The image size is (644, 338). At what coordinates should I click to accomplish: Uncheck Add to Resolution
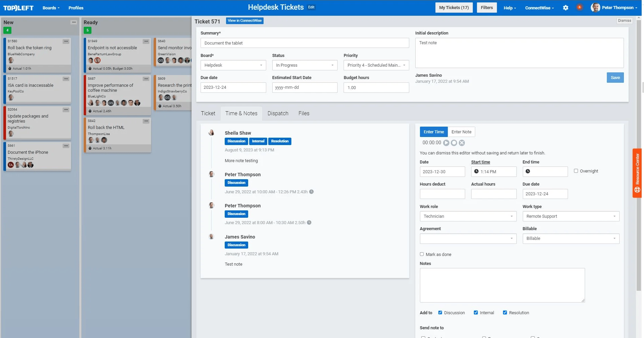[505, 313]
